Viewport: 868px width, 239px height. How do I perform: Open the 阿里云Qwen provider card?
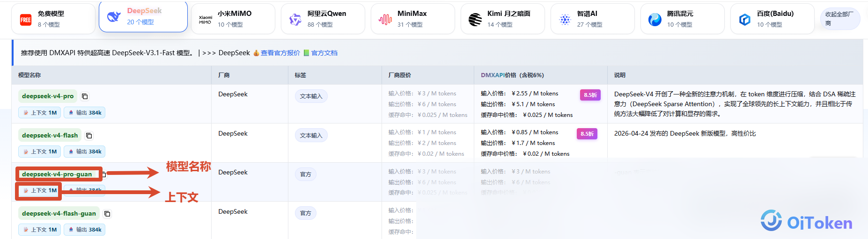coord(323,19)
